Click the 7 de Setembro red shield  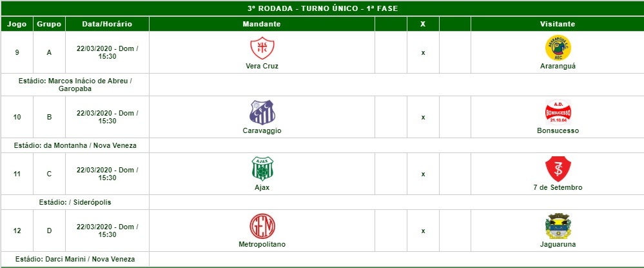pyautogui.click(x=558, y=169)
